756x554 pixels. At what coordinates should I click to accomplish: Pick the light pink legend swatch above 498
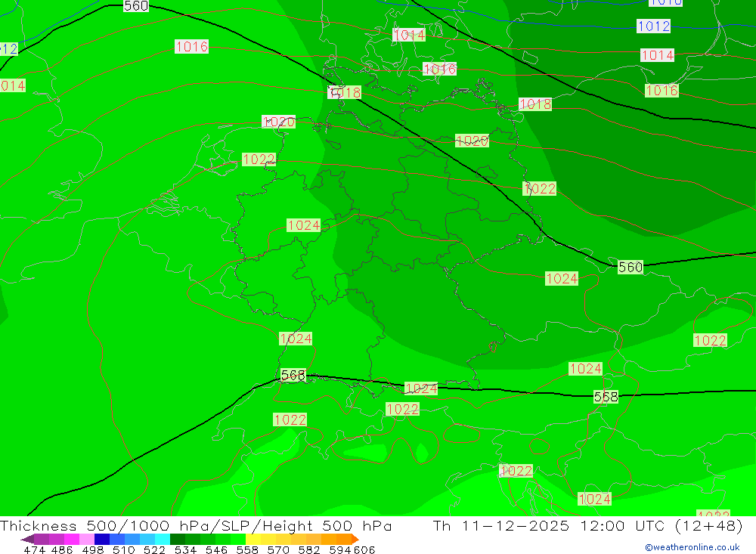pyautogui.click(x=86, y=539)
